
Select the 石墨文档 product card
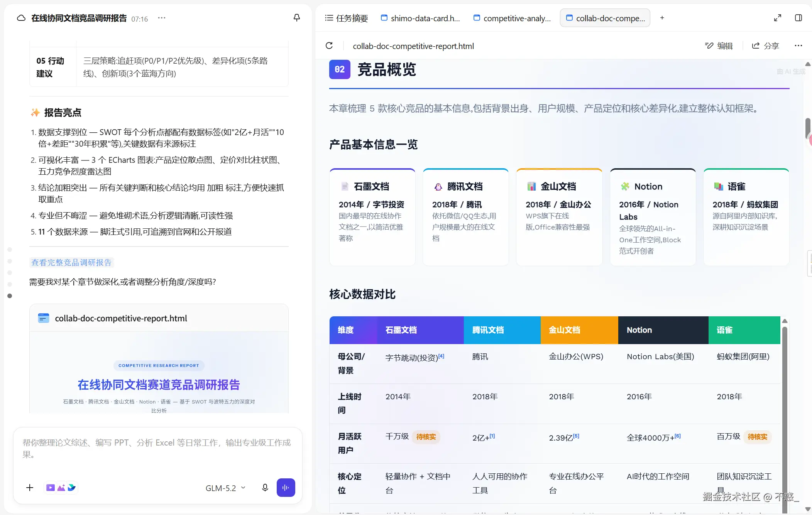tap(372, 217)
